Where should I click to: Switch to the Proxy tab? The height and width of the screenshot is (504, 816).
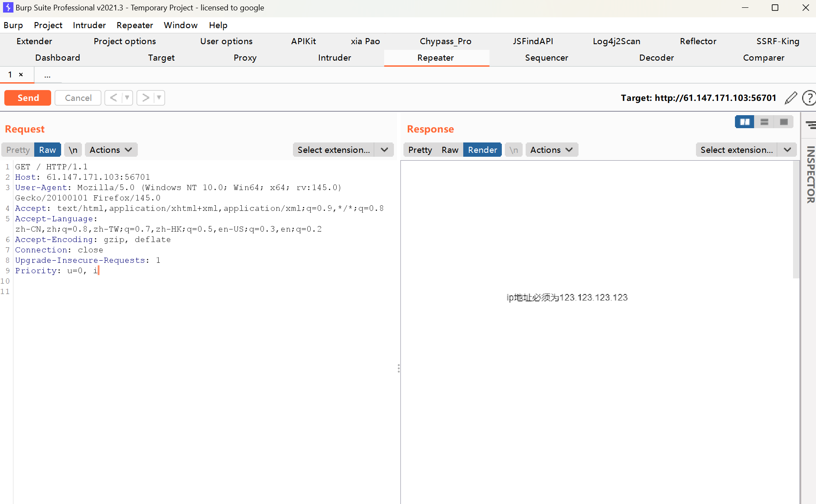245,58
